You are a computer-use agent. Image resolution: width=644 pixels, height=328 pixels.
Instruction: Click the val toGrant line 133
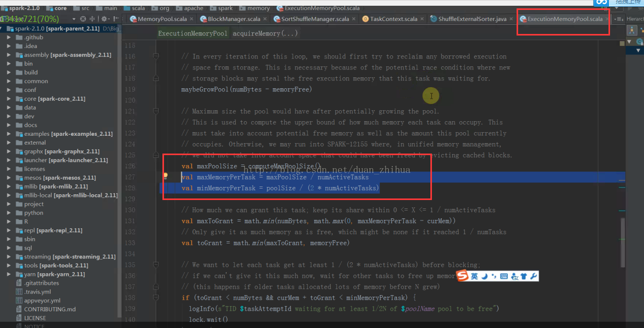point(265,243)
